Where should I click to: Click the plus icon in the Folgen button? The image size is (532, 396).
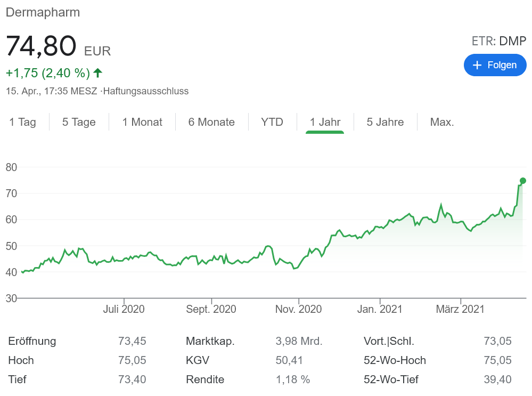point(477,65)
